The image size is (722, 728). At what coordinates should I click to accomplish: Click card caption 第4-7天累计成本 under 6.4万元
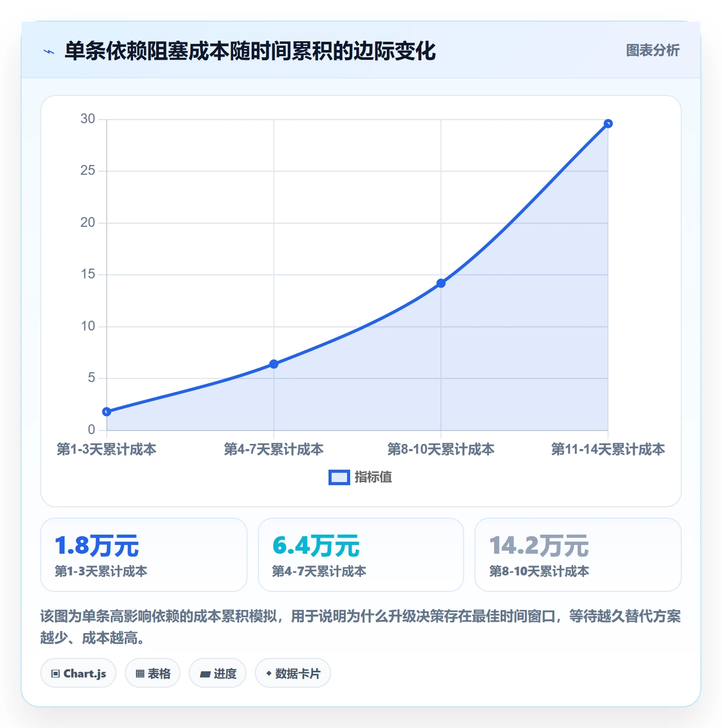point(319,571)
